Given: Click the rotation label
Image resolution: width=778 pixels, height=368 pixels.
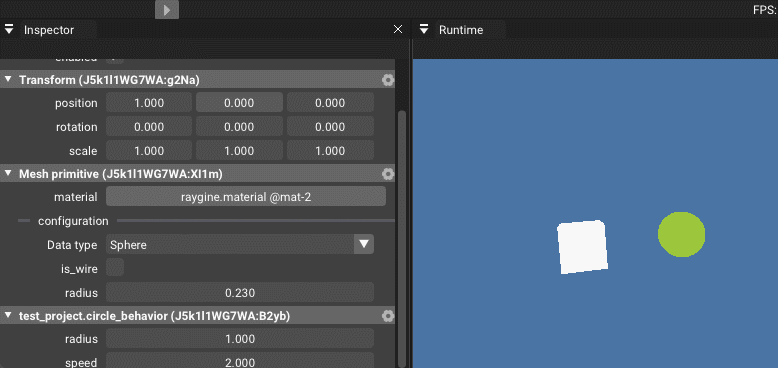Looking at the screenshot, I should (x=77, y=127).
